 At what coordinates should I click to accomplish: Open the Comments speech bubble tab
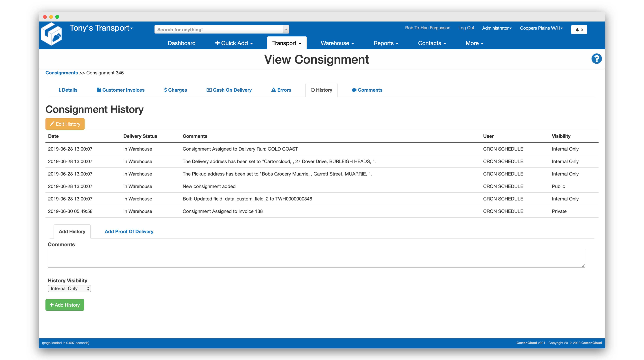coord(367,90)
